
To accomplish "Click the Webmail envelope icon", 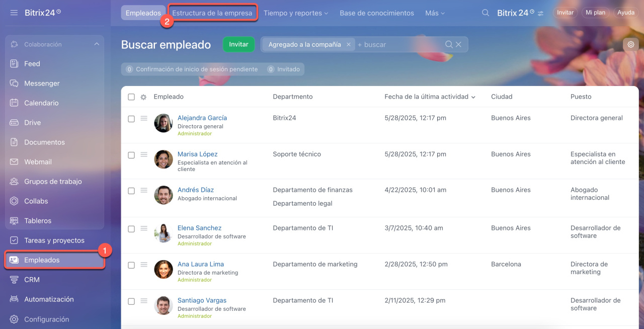I will [x=14, y=162].
